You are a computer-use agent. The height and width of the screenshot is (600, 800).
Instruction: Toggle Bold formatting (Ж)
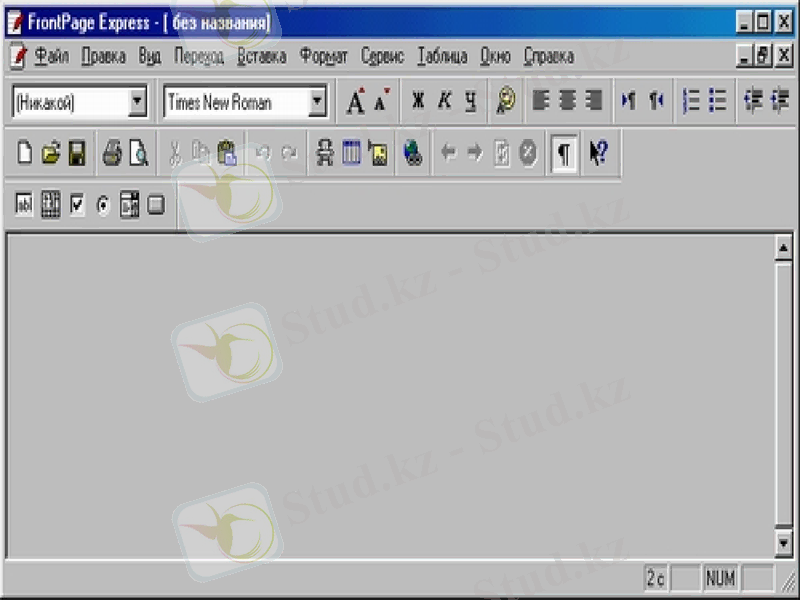click(x=418, y=101)
